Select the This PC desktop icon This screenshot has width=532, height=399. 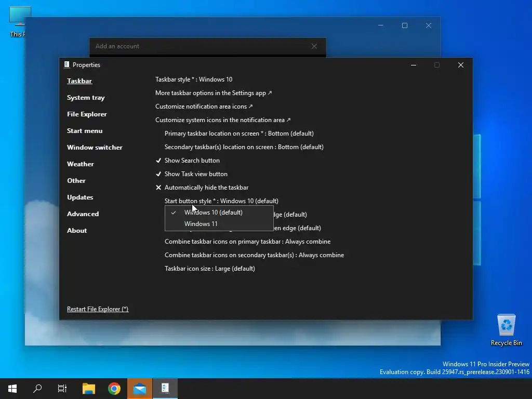[x=17, y=21]
